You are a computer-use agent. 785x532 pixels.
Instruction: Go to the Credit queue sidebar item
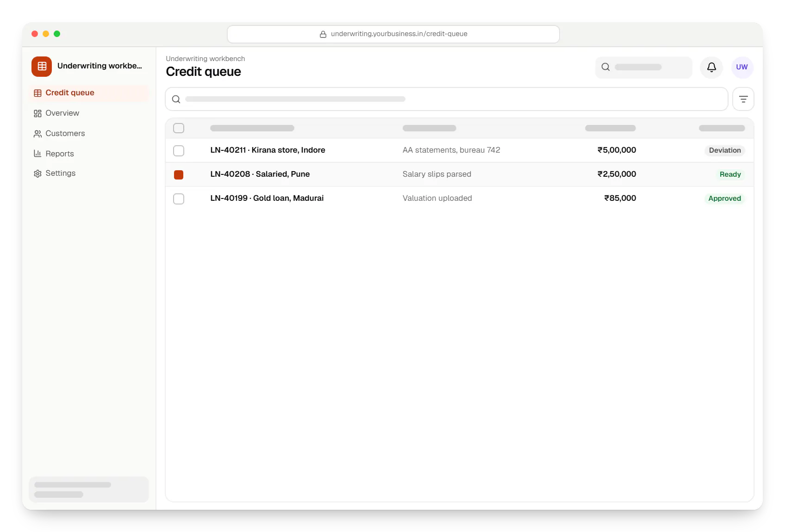tap(89, 93)
